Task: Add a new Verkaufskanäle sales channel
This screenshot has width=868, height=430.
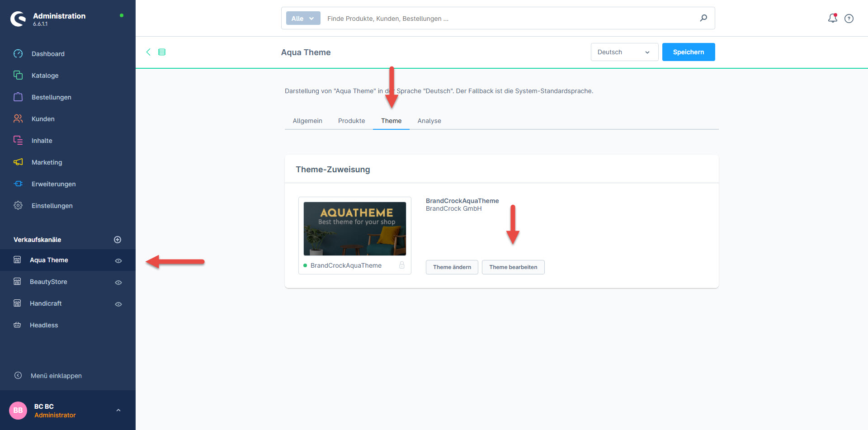Action: tap(118, 240)
